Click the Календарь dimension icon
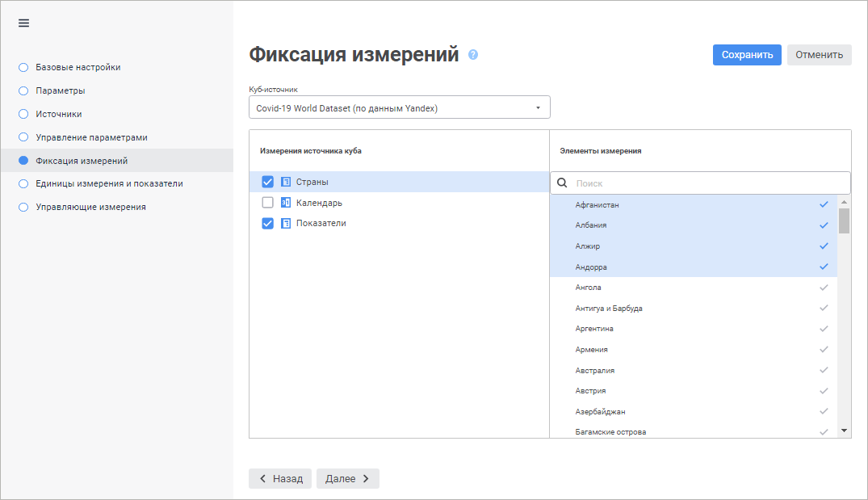This screenshot has width=868, height=500. (286, 203)
